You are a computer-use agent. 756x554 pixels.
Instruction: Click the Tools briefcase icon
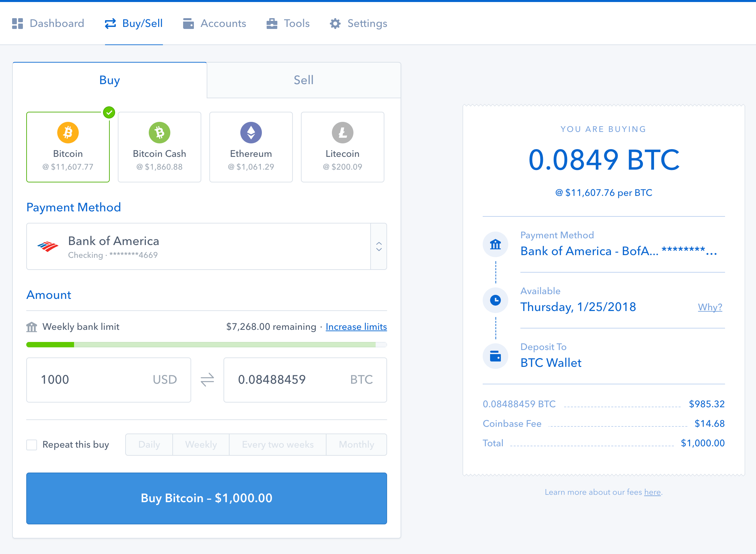[272, 24]
